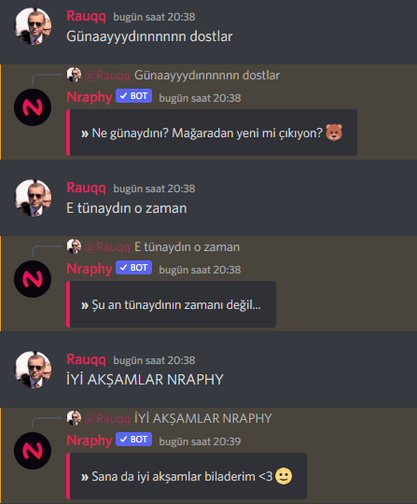The image size is (417, 504).
Task: Click small reply avatar next to 'Günaayyydınnnnnn dostlar' quote
Action: click(x=74, y=75)
